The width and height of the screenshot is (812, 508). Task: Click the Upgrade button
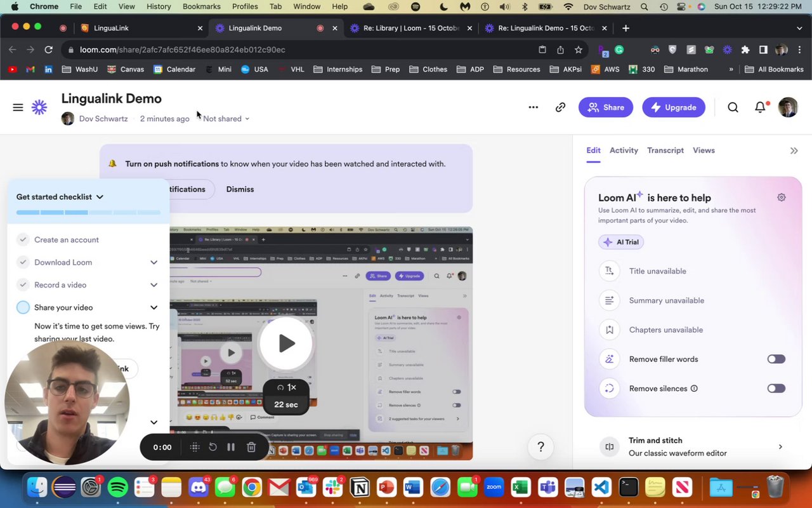coord(674,107)
